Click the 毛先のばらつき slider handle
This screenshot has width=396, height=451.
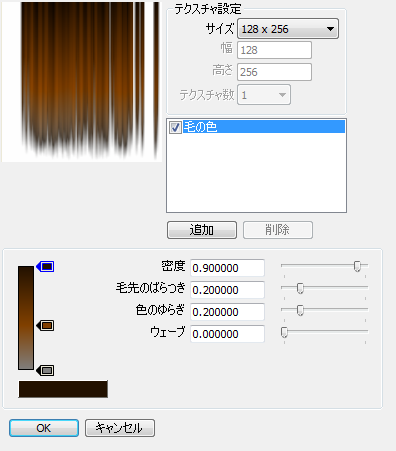300,288
